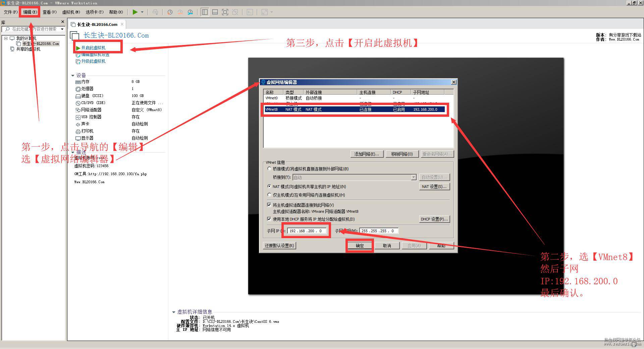
Task: Open NAT 设置(S)... button
Action: coord(434,187)
